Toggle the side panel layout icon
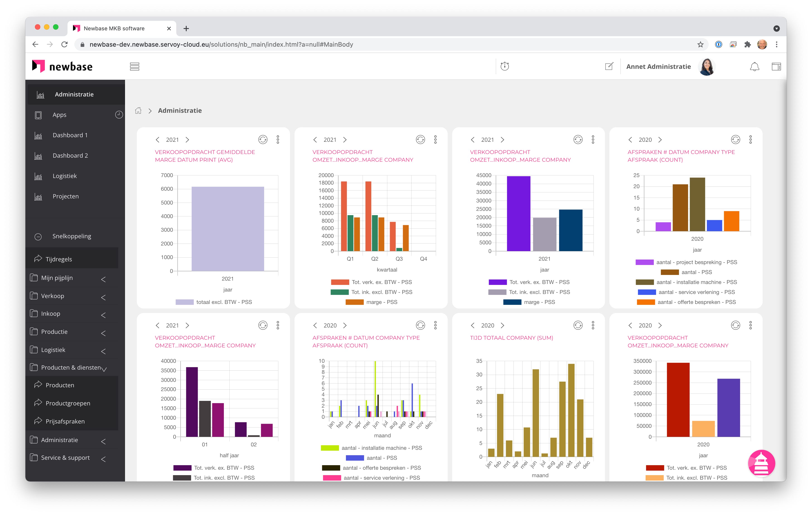The image size is (812, 515). pos(776,66)
